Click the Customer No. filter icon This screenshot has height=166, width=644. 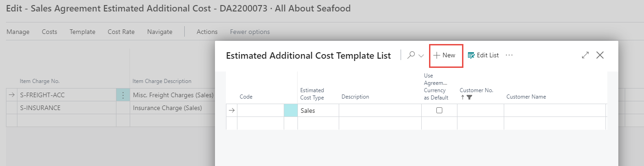tap(469, 97)
